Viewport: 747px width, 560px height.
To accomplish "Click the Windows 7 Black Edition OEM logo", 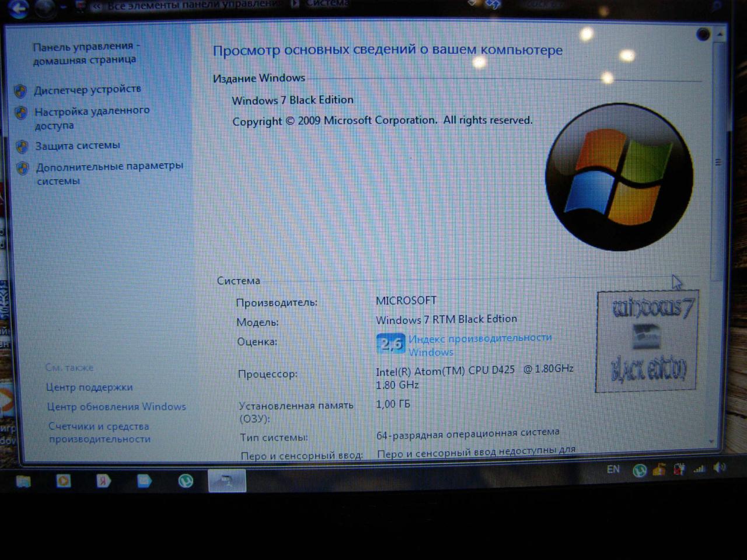I will coord(647,341).
